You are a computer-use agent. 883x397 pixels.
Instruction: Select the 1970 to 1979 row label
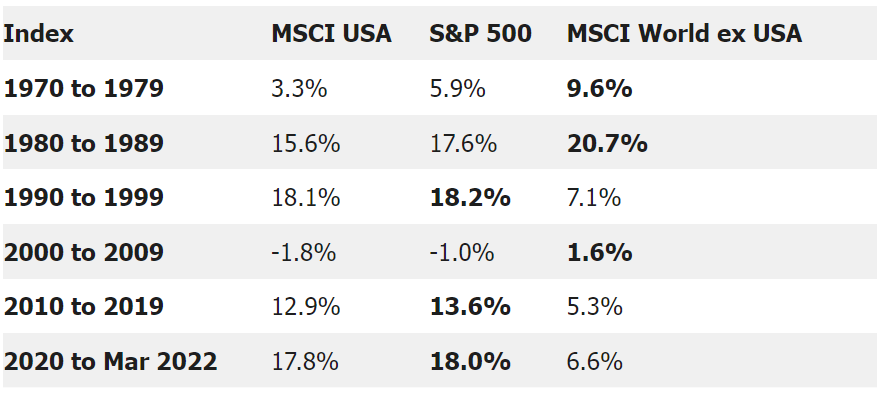(83, 88)
